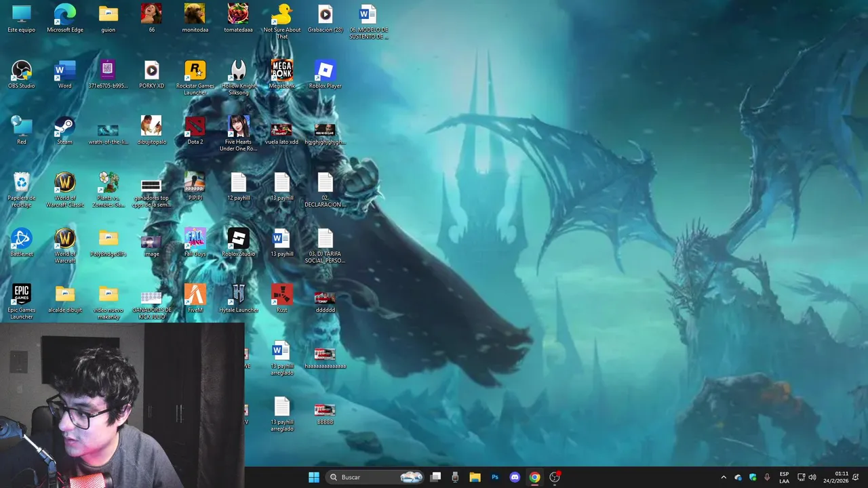Viewport: 868px width, 488px height.
Task: Open Epic Games Launcher shortcut
Action: click(22, 302)
